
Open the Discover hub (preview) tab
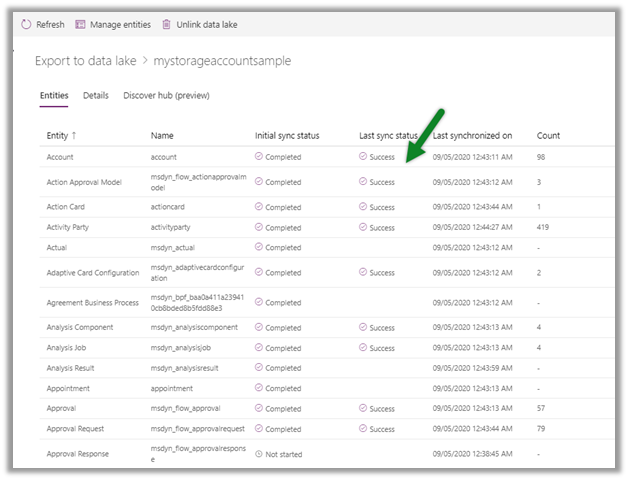[166, 95]
